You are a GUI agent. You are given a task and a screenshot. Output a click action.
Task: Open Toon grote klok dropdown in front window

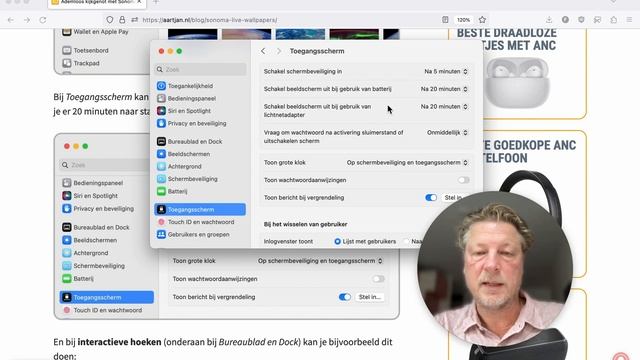[407, 162]
